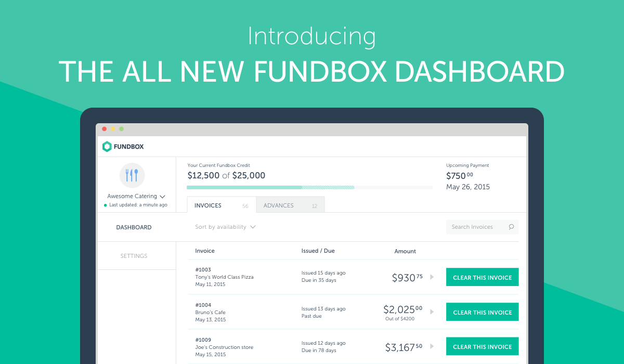Click the $750.00 upcoming payment amount
The image size is (624, 364).
click(460, 176)
